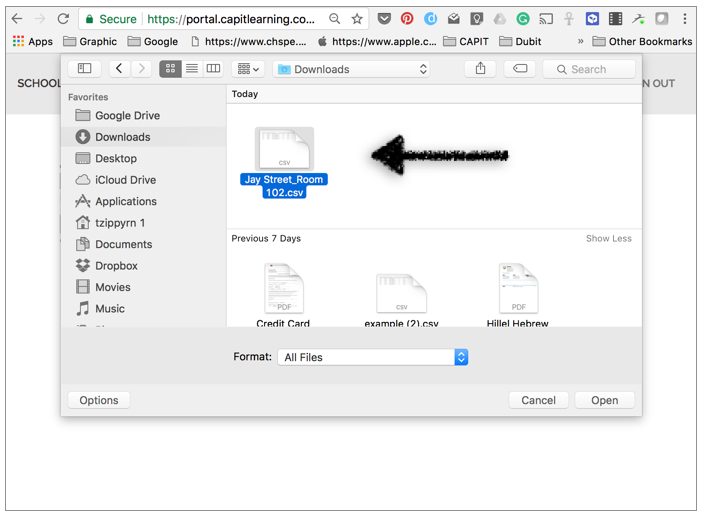This screenshot has height=520, width=704.
Task: Click the Cast extension icon
Action: pos(546,19)
